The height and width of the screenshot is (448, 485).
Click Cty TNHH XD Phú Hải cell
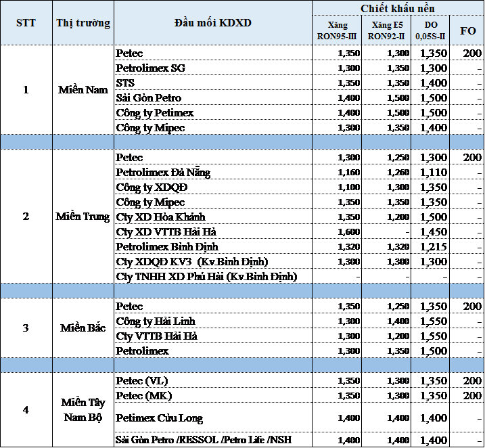point(213,276)
